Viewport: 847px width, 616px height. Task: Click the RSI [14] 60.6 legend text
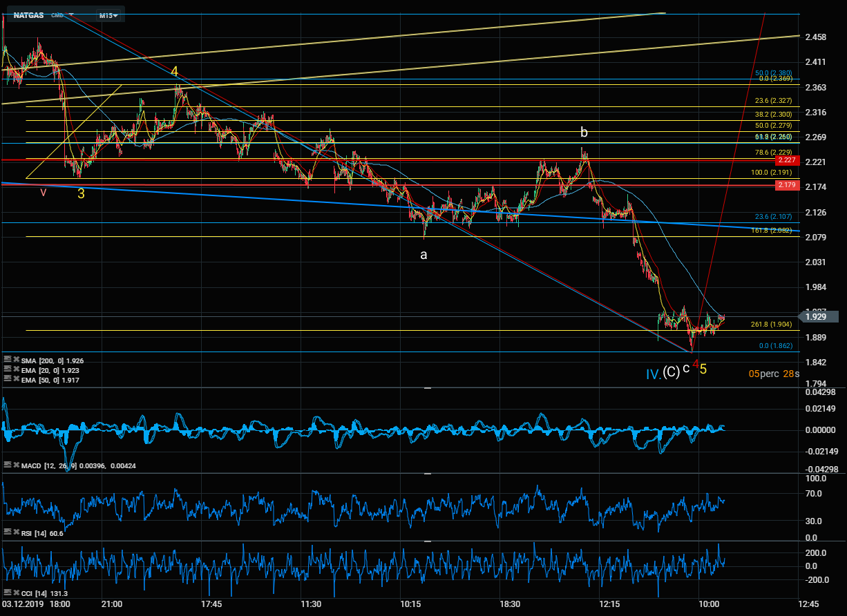pyautogui.click(x=43, y=532)
